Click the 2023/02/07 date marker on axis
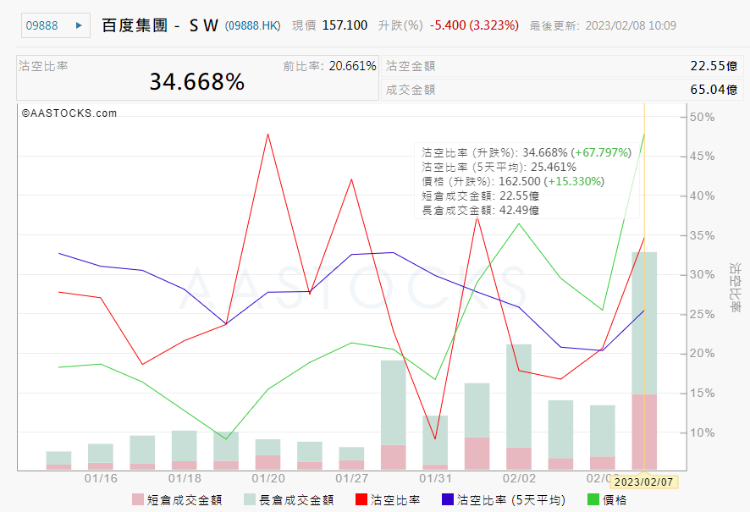 point(644,481)
